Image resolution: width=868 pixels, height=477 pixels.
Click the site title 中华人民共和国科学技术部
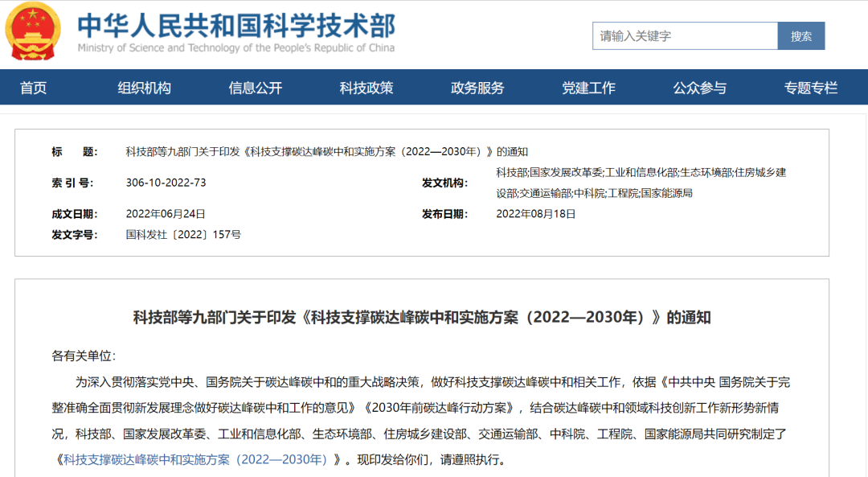pos(236,26)
